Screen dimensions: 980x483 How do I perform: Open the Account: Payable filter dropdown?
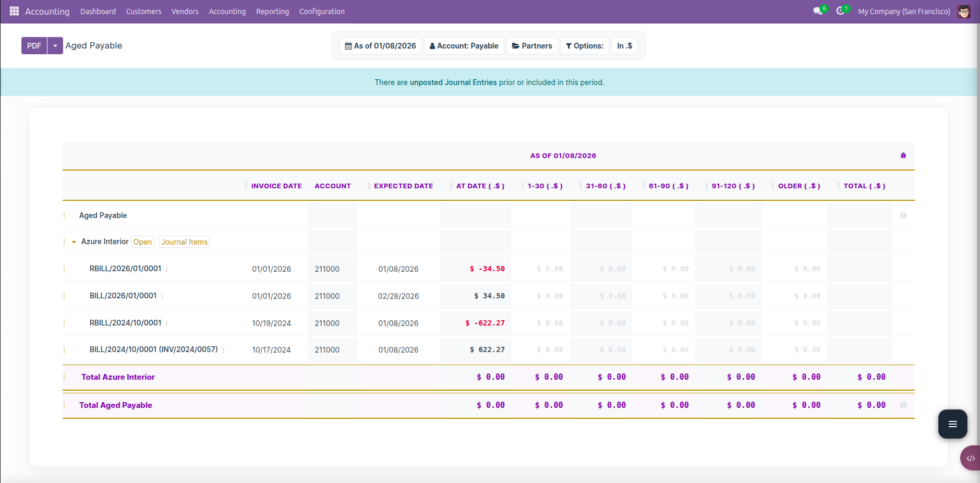pos(464,46)
